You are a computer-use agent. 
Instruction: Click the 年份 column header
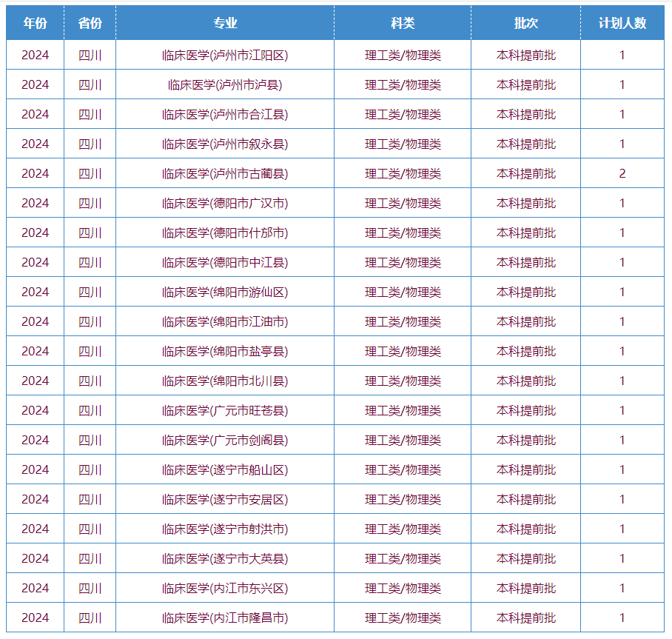tap(35, 23)
